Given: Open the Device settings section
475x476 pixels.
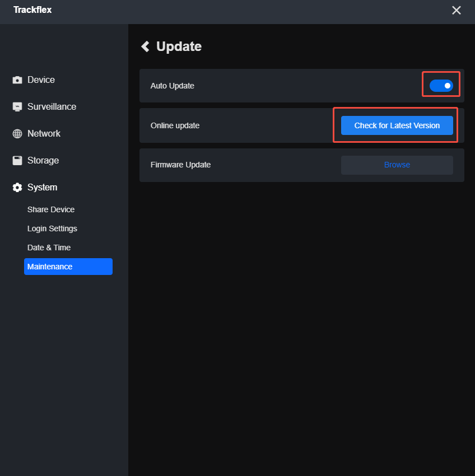Looking at the screenshot, I should click(x=41, y=80).
